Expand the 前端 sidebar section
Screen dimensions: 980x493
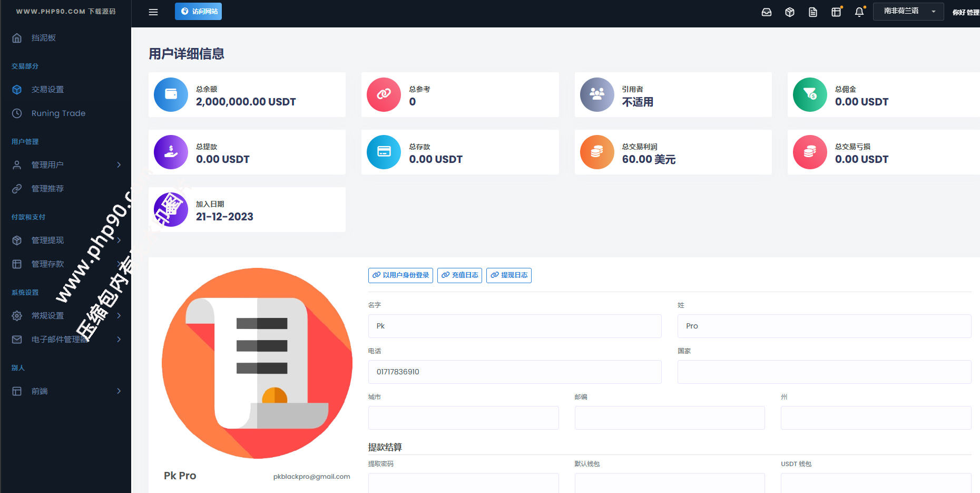coord(65,391)
